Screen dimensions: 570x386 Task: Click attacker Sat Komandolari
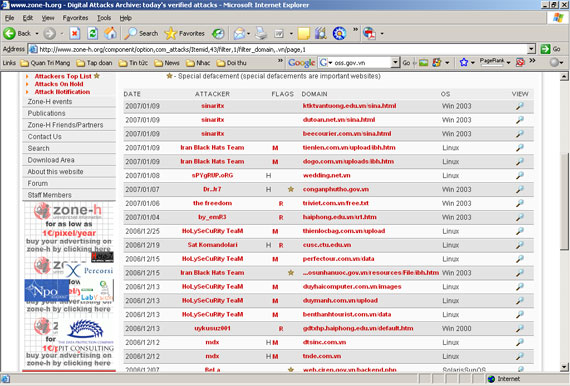(212, 245)
